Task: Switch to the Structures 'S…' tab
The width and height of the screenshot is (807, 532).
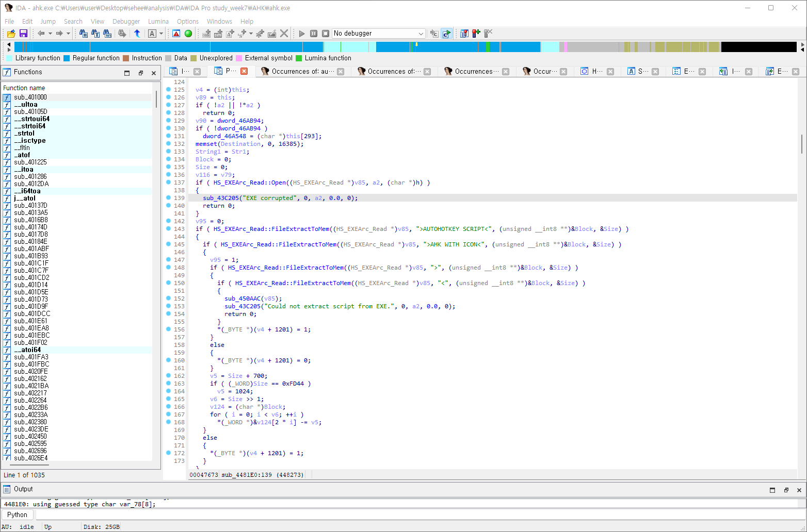Action: [x=643, y=72]
